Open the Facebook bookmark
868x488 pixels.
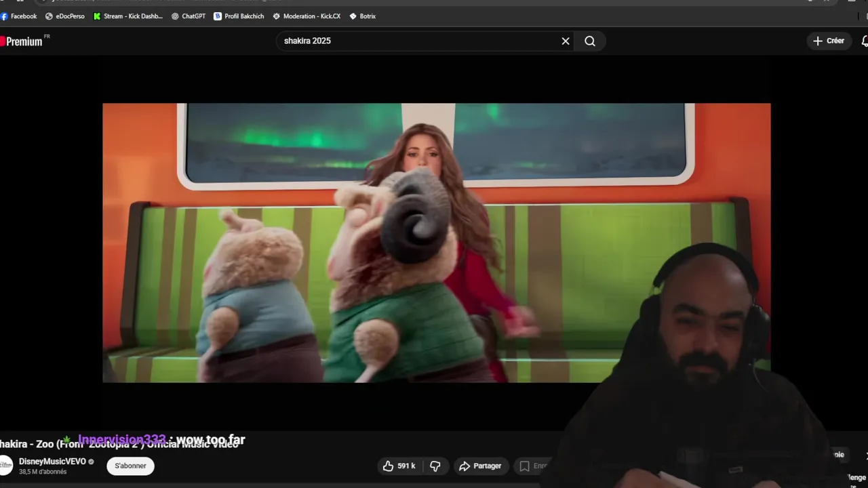pyautogui.click(x=19, y=16)
